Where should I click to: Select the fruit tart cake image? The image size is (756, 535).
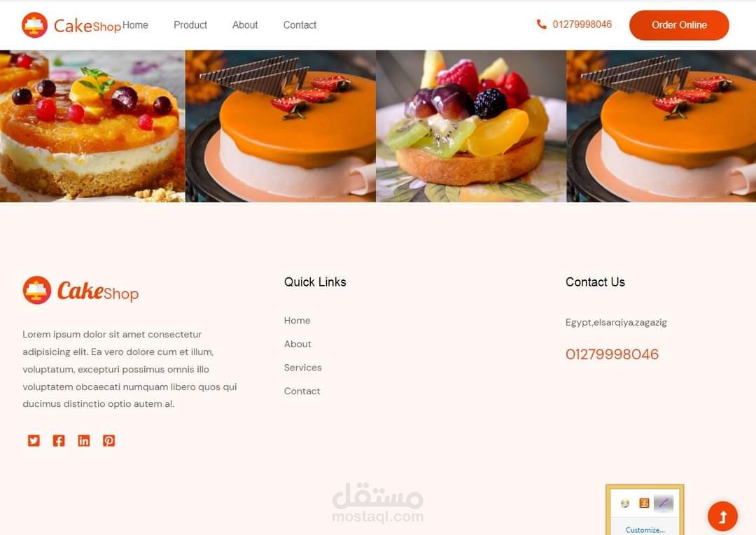(471, 126)
